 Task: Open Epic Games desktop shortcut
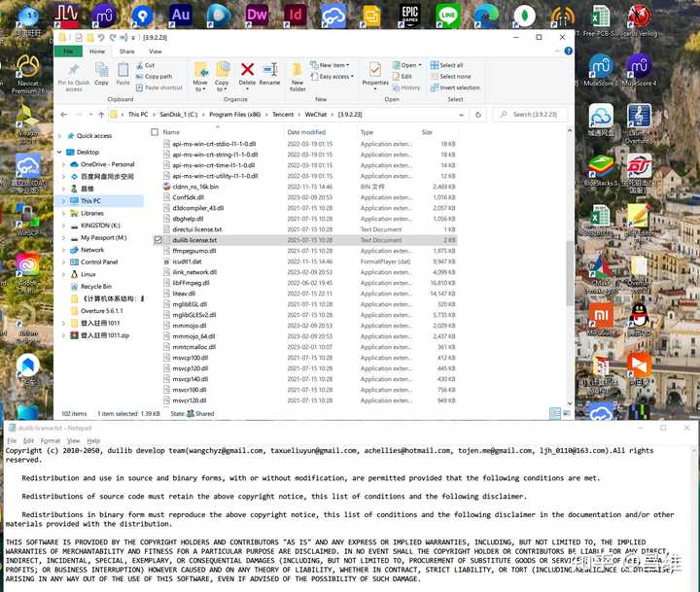click(x=410, y=16)
